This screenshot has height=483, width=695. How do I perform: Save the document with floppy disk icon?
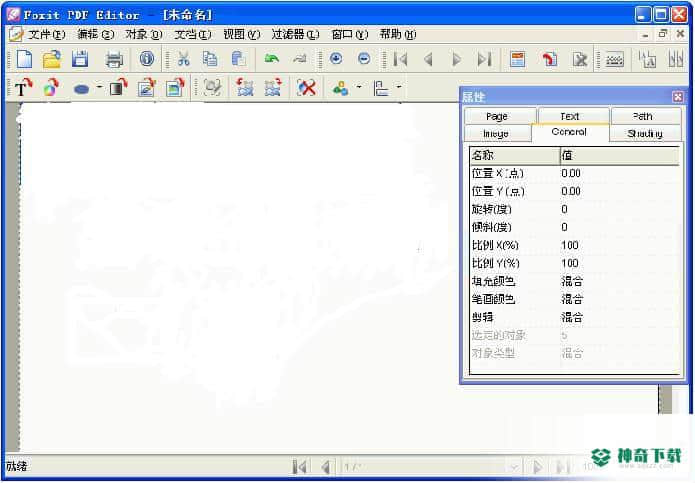[80, 59]
